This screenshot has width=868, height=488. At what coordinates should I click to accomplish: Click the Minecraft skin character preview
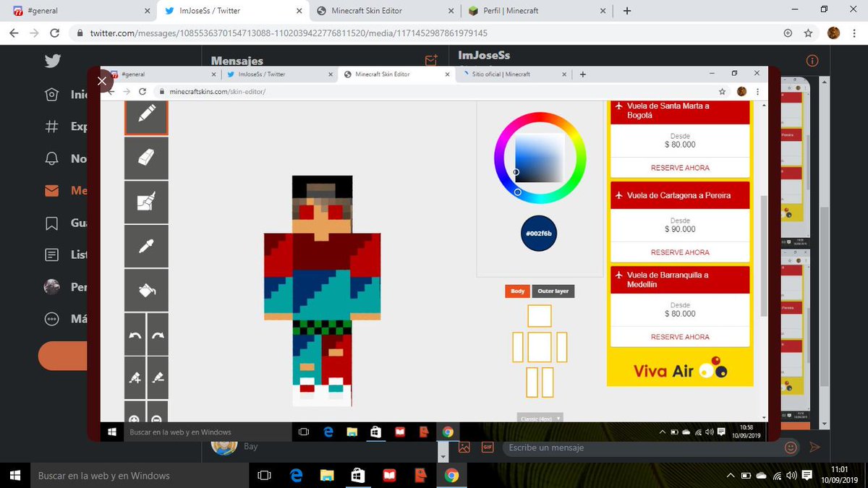[323, 291]
